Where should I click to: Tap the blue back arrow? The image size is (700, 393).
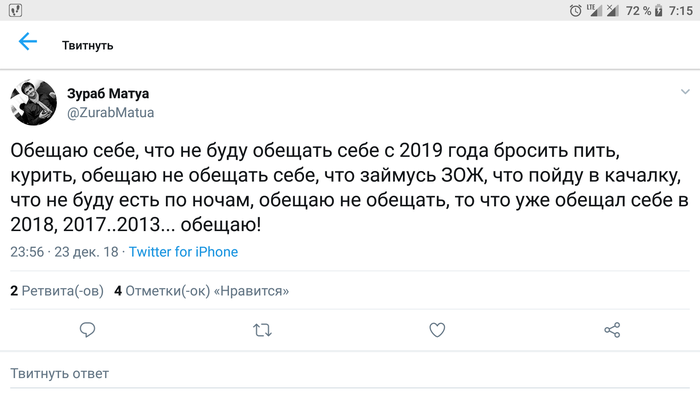click(28, 42)
